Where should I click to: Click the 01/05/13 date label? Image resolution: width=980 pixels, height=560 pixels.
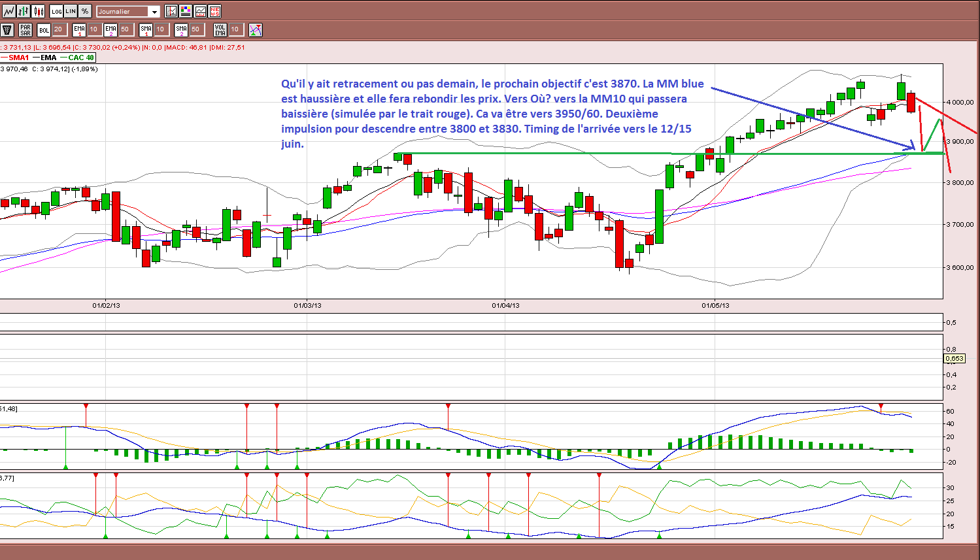[x=715, y=305]
